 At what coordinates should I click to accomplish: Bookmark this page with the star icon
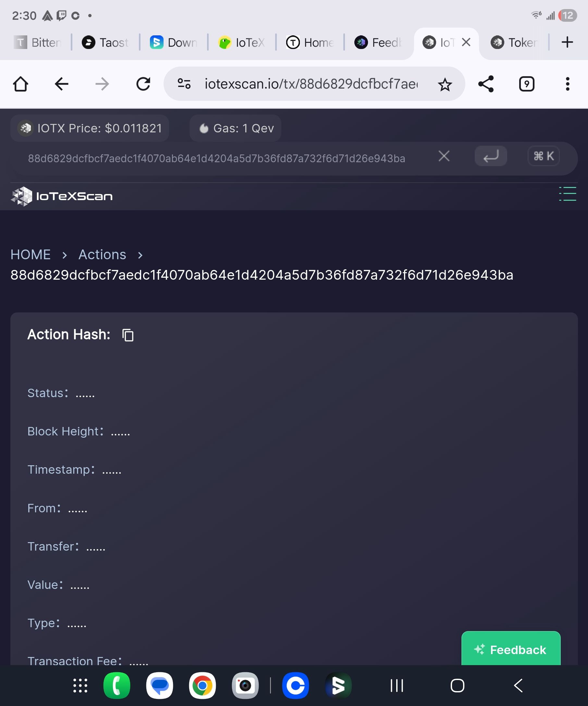(x=445, y=84)
